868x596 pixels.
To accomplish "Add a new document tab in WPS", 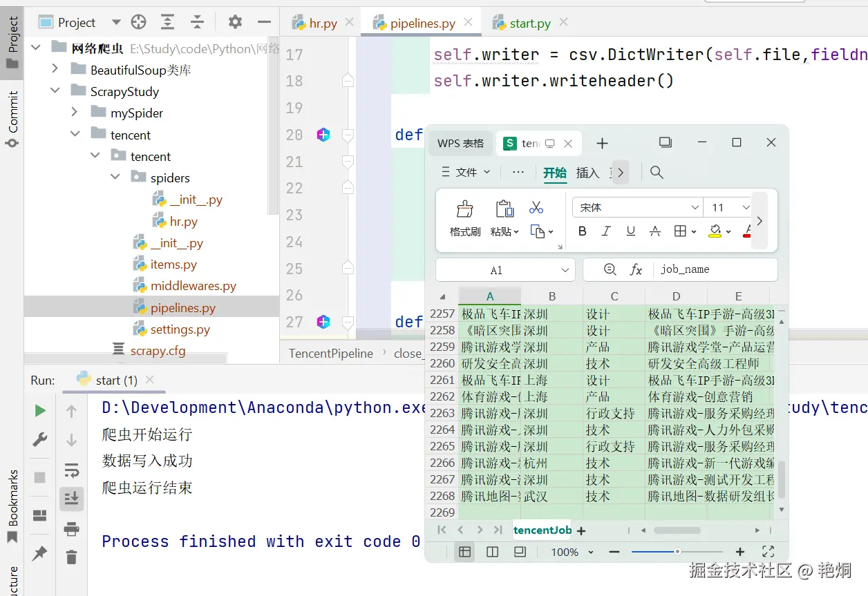I will coord(602,143).
